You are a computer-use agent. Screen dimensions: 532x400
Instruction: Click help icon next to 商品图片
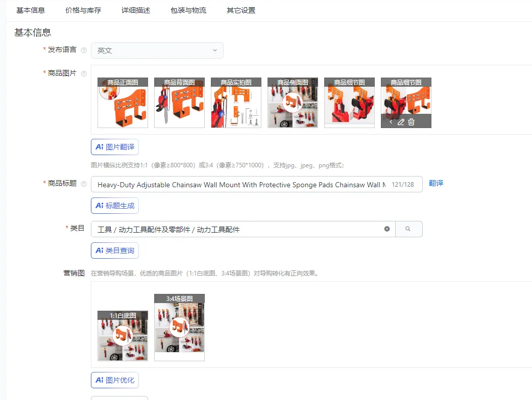(x=84, y=73)
